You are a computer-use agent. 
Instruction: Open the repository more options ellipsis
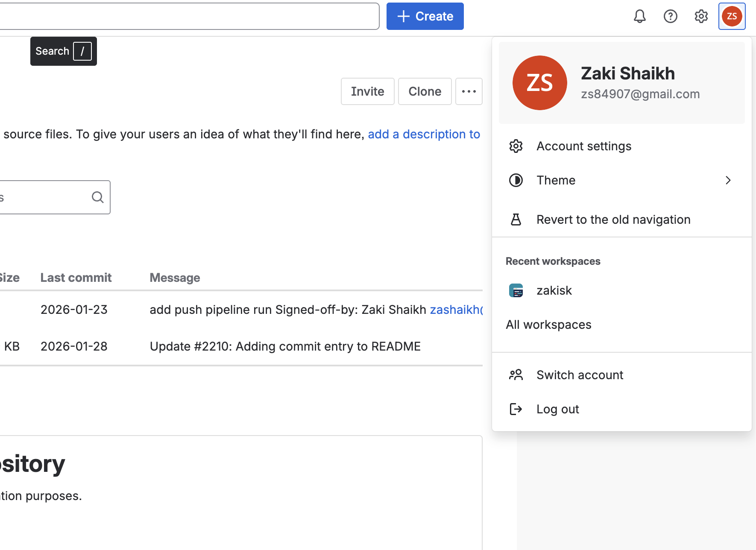[469, 91]
